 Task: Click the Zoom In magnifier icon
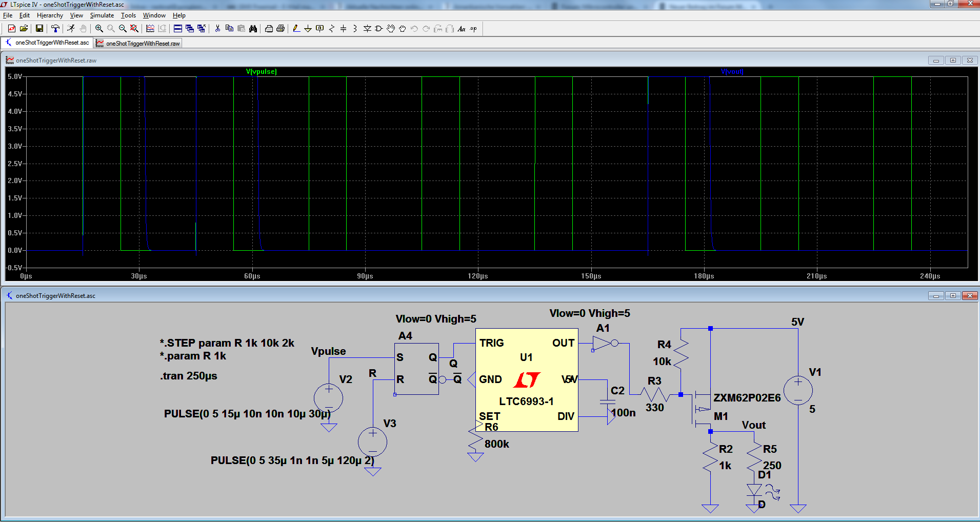pos(99,29)
